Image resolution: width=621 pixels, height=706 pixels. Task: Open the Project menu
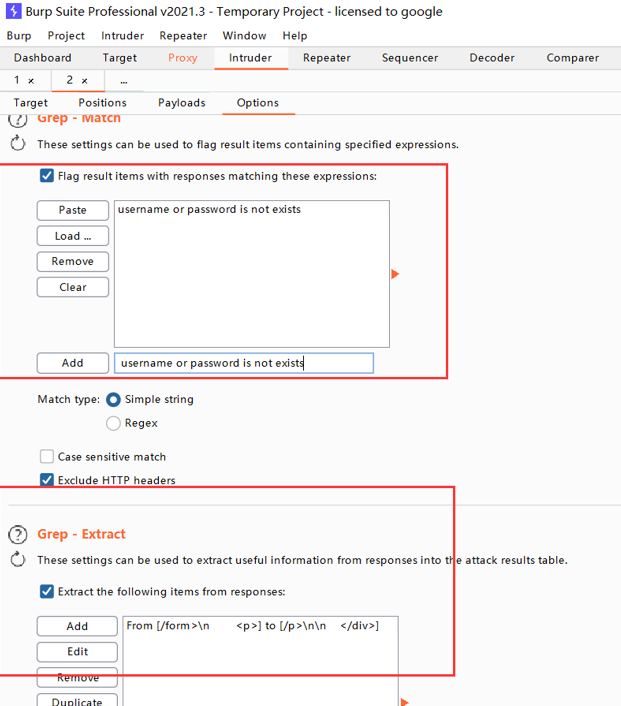click(x=66, y=36)
